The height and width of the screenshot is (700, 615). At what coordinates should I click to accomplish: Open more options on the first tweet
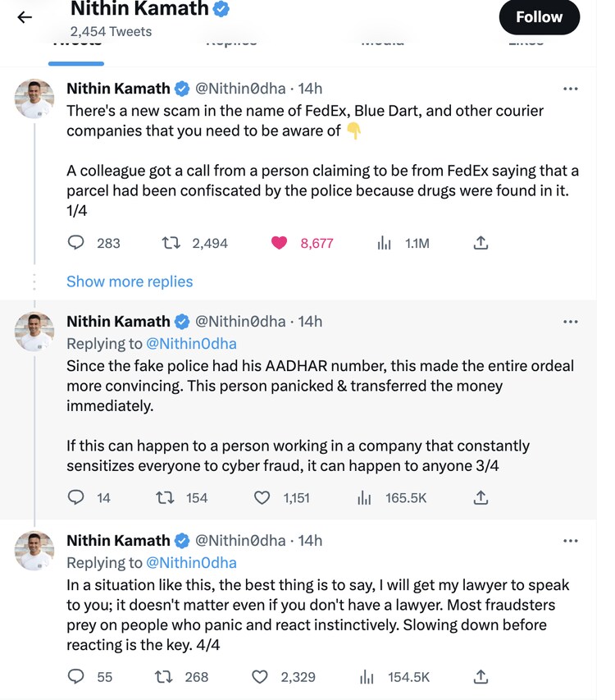point(571,89)
